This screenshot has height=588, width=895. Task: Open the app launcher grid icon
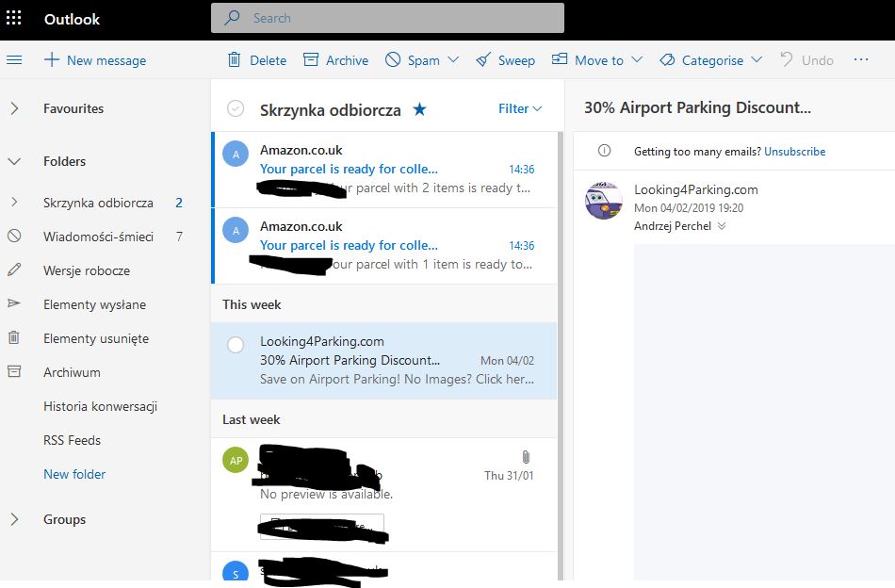[14, 18]
